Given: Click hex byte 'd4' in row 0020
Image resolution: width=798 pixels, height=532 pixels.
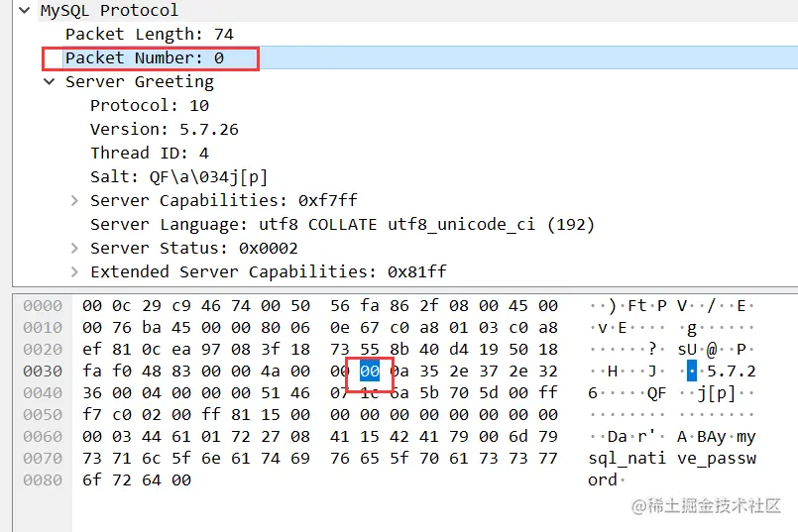Looking at the screenshot, I should tap(459, 350).
